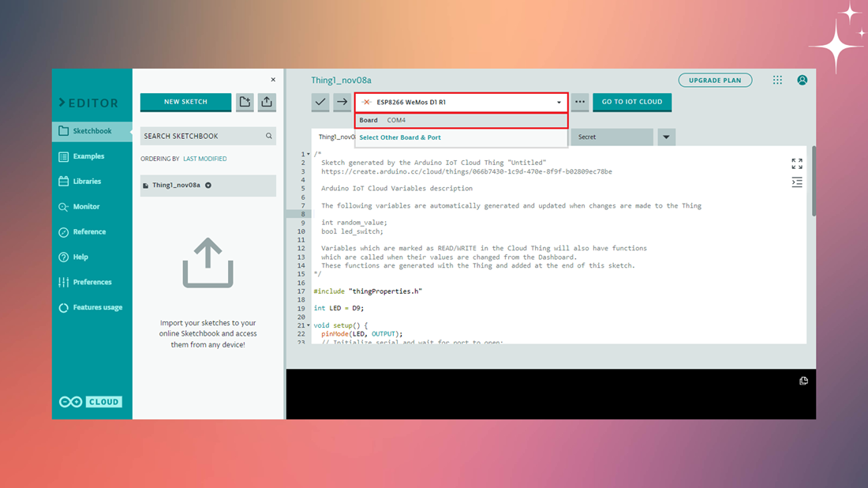Open Libraries in the sidebar
Image resolution: width=868 pixels, height=488 pixels.
87,181
